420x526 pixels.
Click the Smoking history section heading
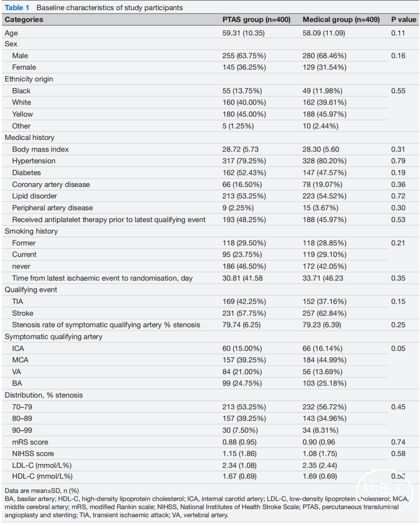point(31,231)
